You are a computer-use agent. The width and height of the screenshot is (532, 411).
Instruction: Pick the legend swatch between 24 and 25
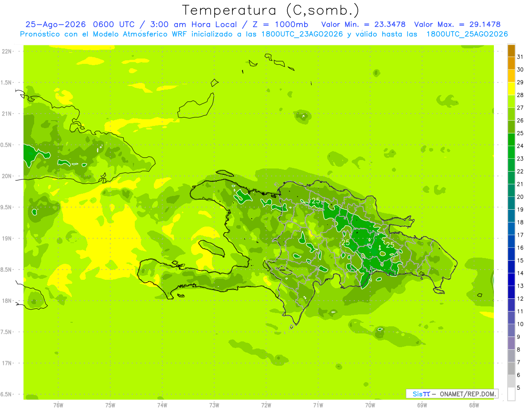512,140
